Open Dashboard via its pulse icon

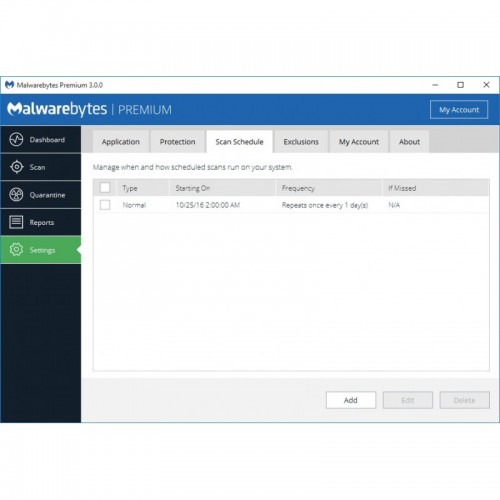coord(16,140)
